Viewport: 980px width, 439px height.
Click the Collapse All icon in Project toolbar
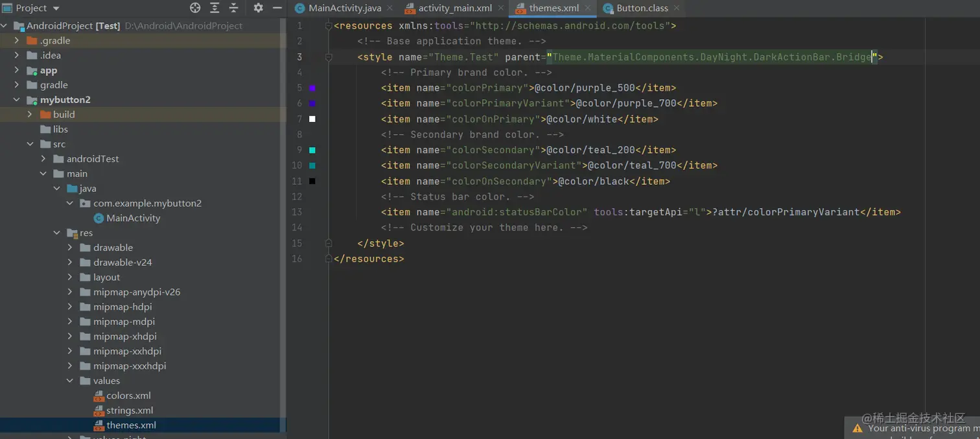click(x=234, y=8)
